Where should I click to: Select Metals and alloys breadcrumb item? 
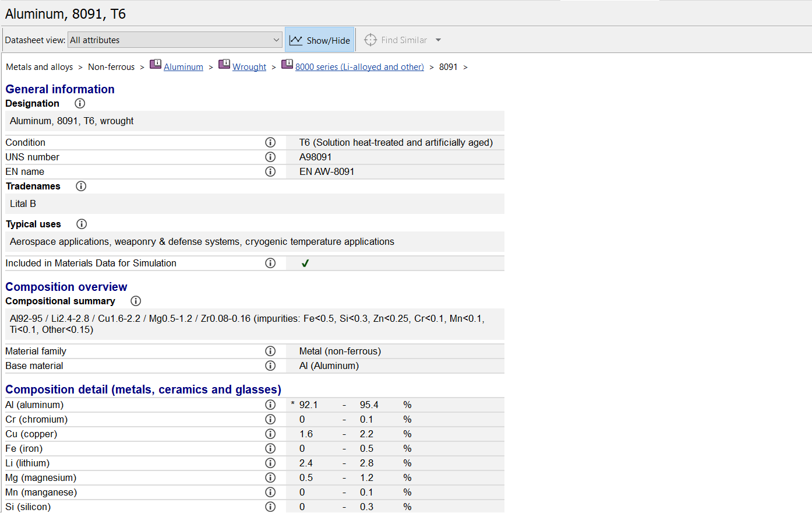point(39,67)
